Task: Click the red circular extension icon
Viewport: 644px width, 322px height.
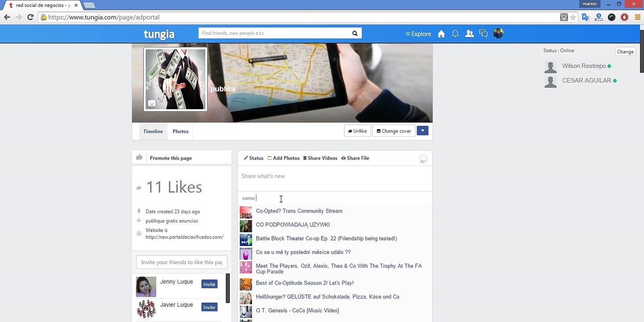Action: [x=624, y=17]
